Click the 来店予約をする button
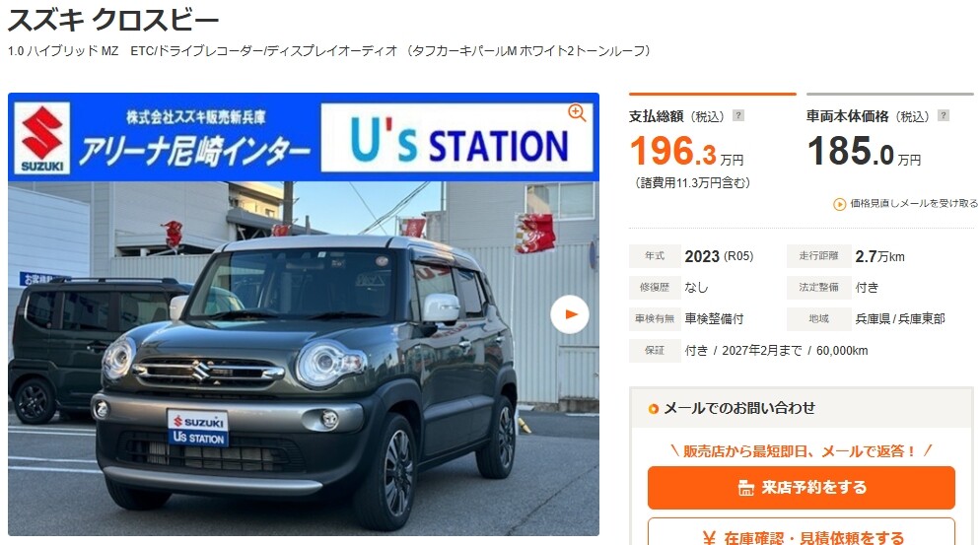This screenshot has height=545, width=980. pos(802,488)
